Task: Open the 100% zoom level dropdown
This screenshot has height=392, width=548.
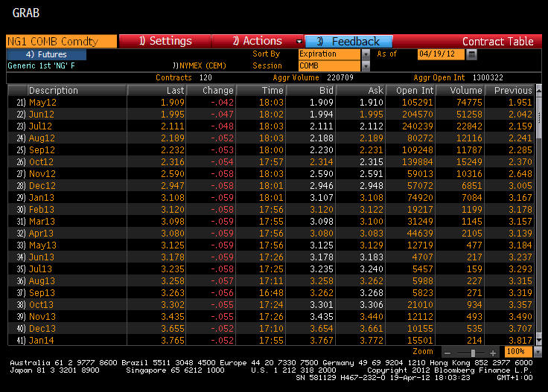Action: coord(538,352)
